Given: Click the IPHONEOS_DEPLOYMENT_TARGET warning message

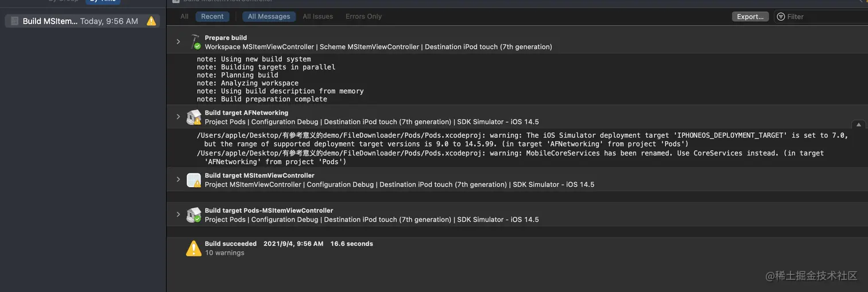Looking at the screenshot, I should (x=522, y=139).
